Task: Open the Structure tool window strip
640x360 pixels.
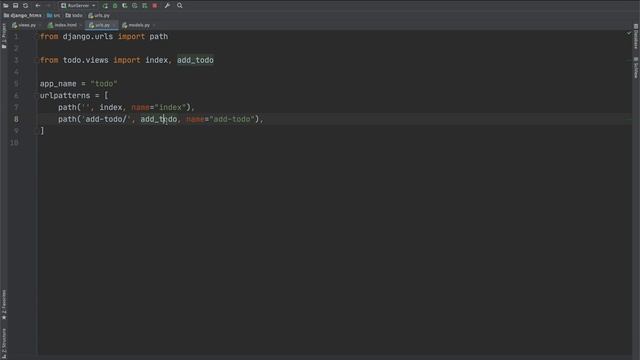Action: (x=4, y=343)
